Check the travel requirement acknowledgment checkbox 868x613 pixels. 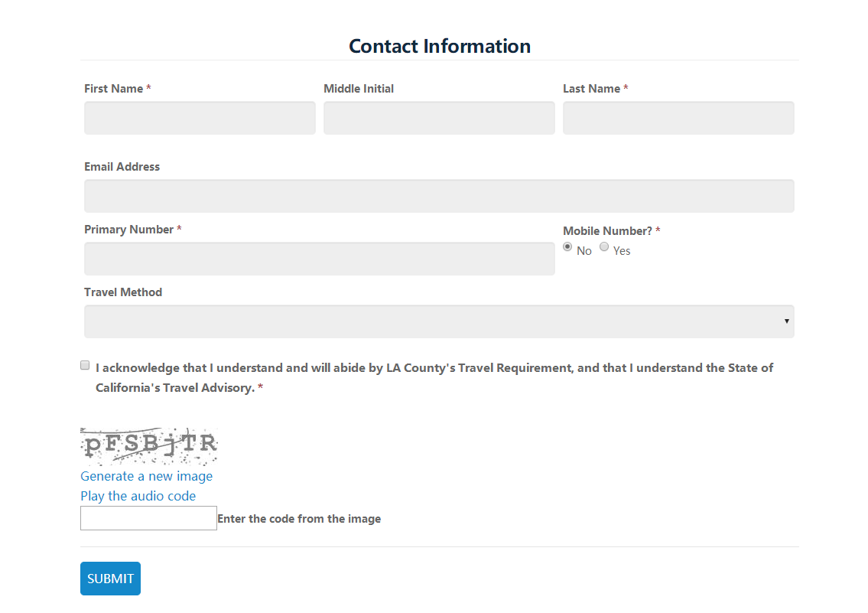(85, 366)
